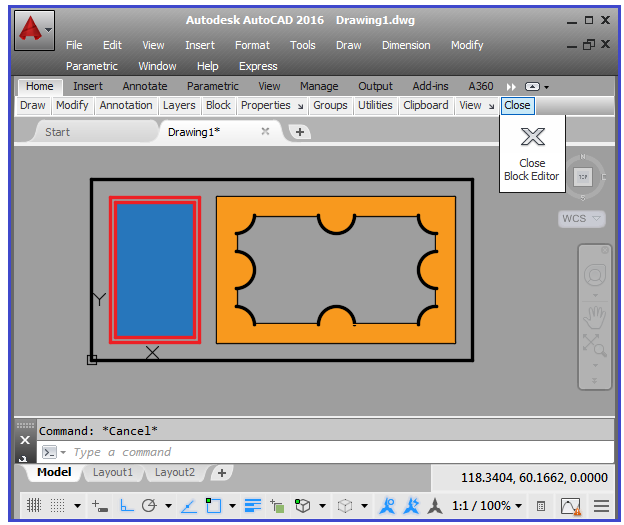Click the ViewCube TOP face
This screenshot has height=525, width=624.
(x=583, y=177)
